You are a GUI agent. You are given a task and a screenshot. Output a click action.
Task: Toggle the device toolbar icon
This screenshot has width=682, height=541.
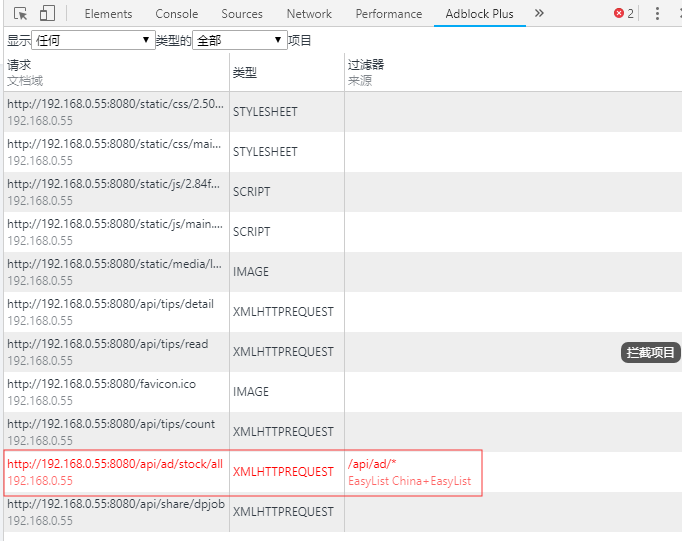pos(46,14)
